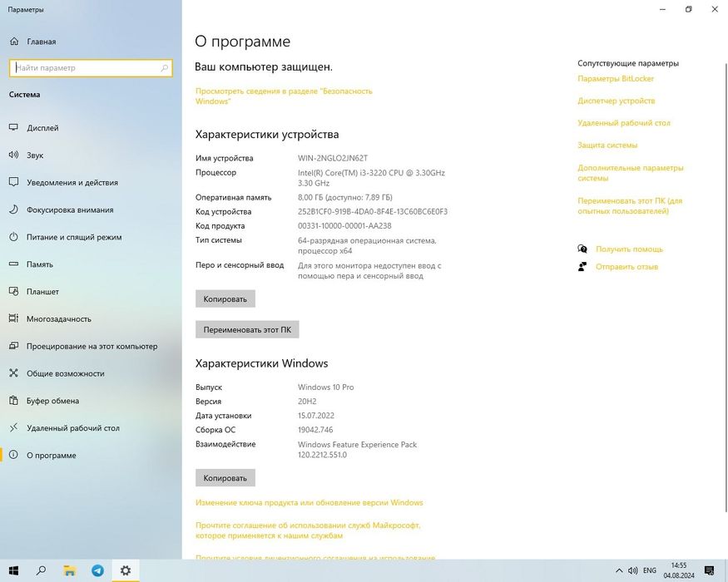Viewport: 728px width, 582px height.
Task: Click install date 15.07.2022
Action: pyautogui.click(x=315, y=416)
